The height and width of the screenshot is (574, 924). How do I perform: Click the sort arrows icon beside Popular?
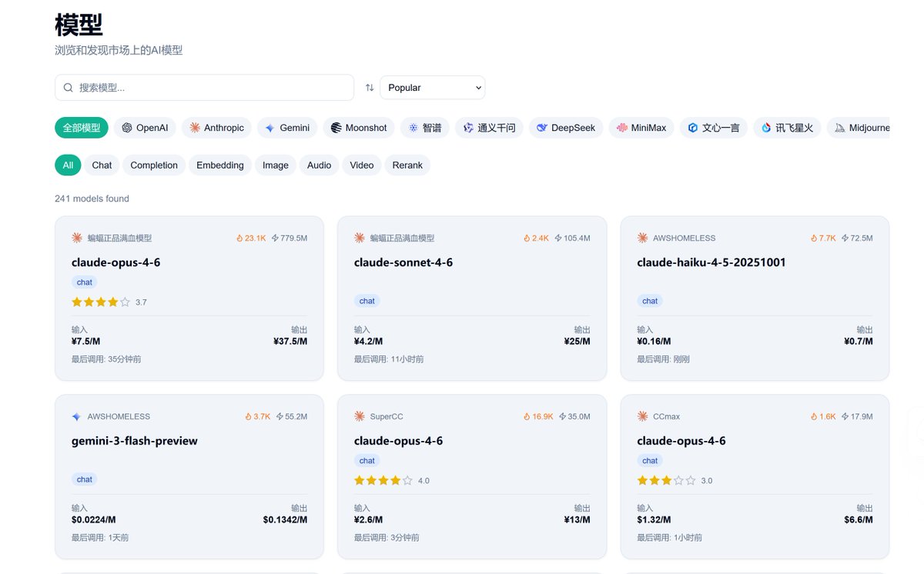pos(370,88)
